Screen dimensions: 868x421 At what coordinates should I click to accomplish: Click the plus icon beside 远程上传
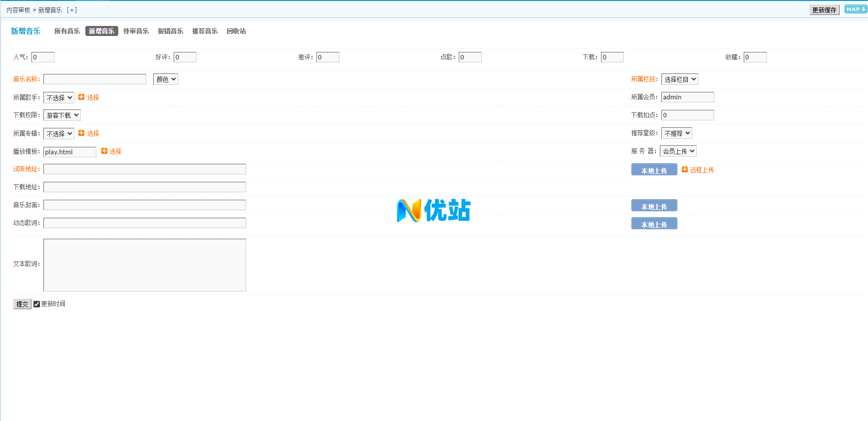click(685, 170)
